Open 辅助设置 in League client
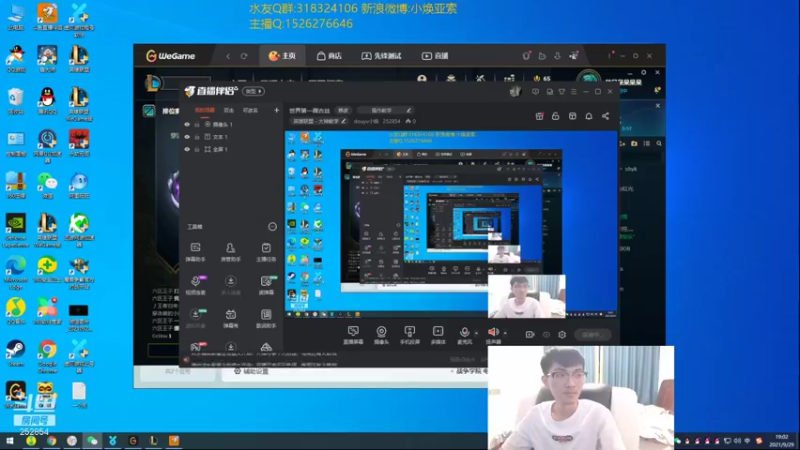 tap(251, 371)
